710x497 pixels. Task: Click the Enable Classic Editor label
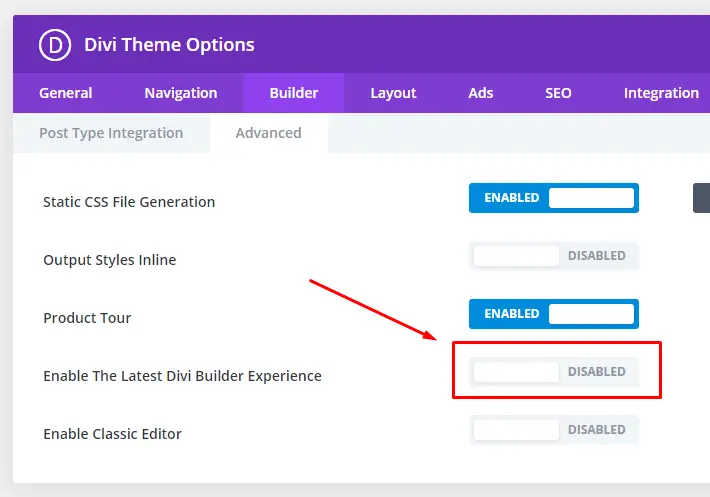(x=112, y=434)
